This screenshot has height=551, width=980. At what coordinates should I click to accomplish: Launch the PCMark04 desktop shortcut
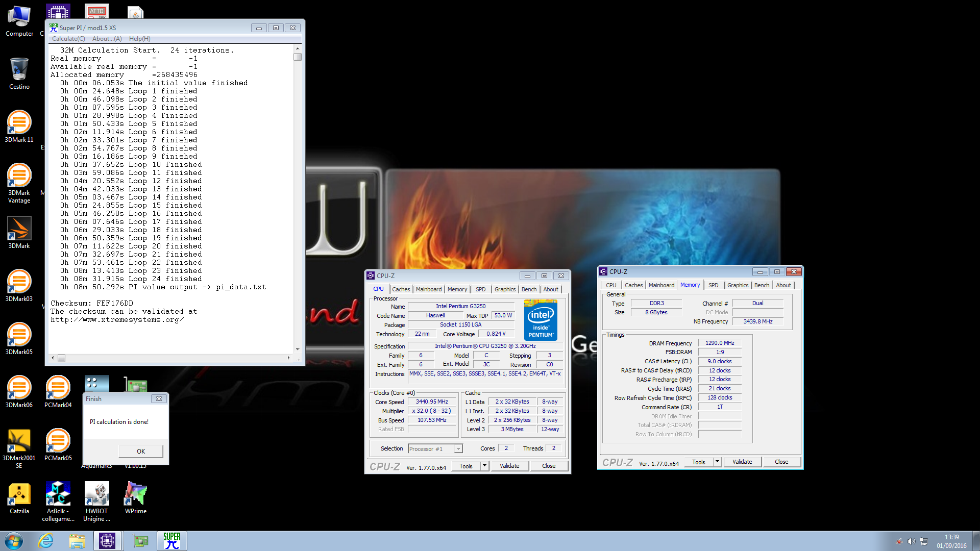pyautogui.click(x=58, y=392)
